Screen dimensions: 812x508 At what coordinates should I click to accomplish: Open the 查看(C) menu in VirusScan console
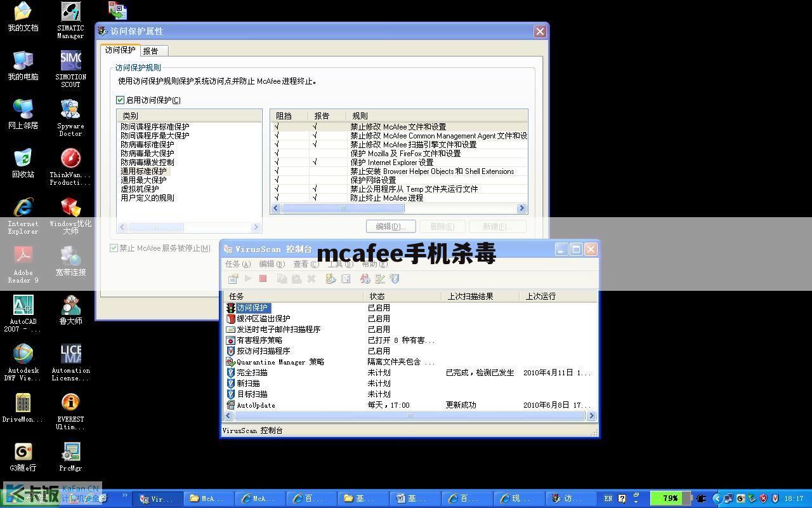(306, 264)
